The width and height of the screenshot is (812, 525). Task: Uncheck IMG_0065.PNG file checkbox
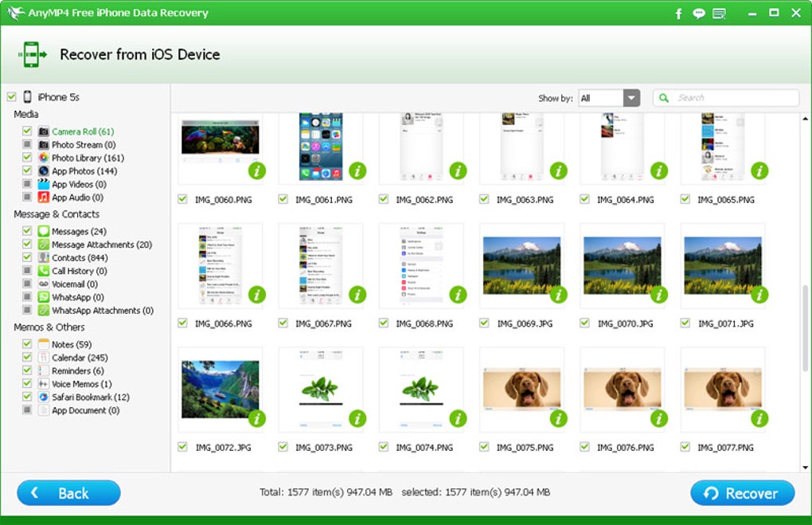click(x=685, y=199)
